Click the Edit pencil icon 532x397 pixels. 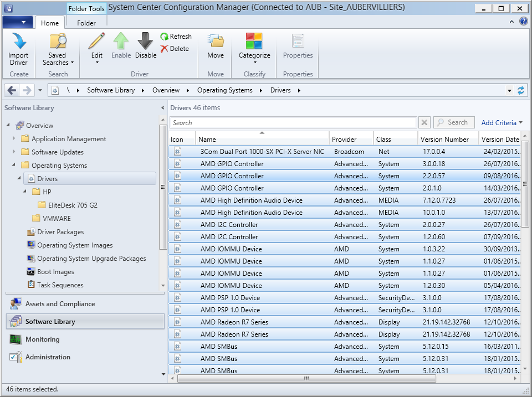point(96,41)
